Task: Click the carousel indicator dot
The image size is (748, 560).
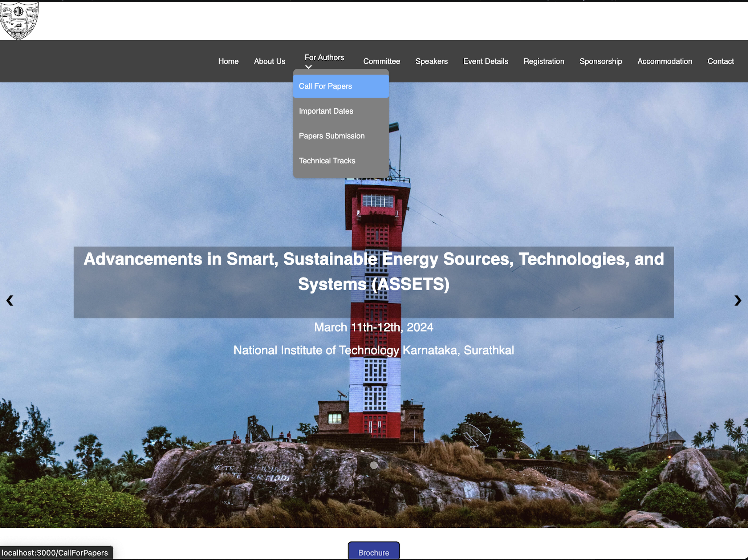Action: point(374,465)
